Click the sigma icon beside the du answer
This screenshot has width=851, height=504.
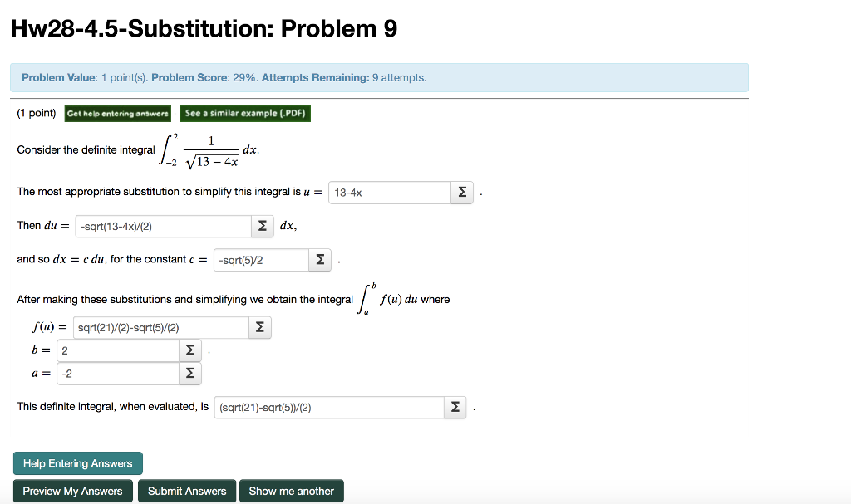coord(262,226)
